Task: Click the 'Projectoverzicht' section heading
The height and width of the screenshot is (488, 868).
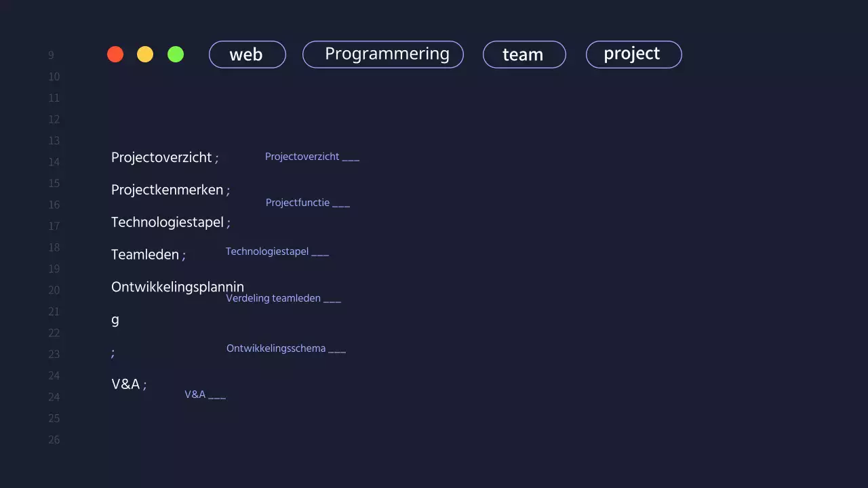Action: 161,157
